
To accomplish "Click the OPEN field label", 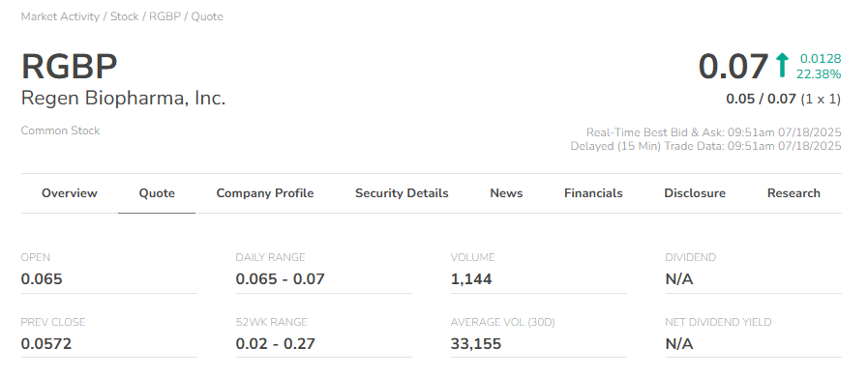I will [36, 257].
